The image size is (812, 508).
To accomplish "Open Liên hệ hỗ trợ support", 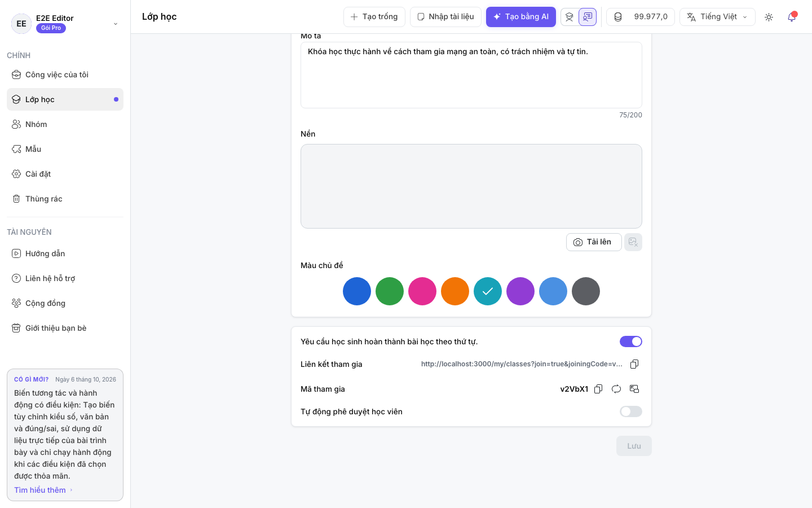I will pos(65,278).
